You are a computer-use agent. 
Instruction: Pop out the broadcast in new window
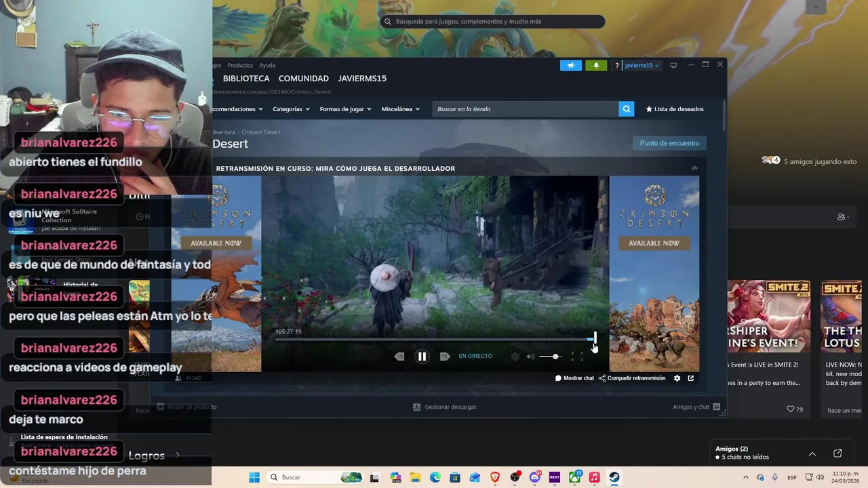(691, 378)
